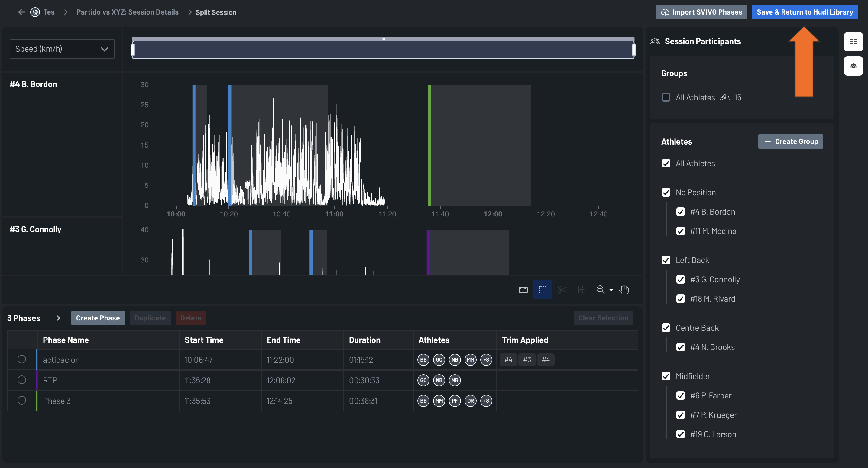Expand the 3 Phases chevron
The height and width of the screenshot is (468, 868).
coord(58,318)
